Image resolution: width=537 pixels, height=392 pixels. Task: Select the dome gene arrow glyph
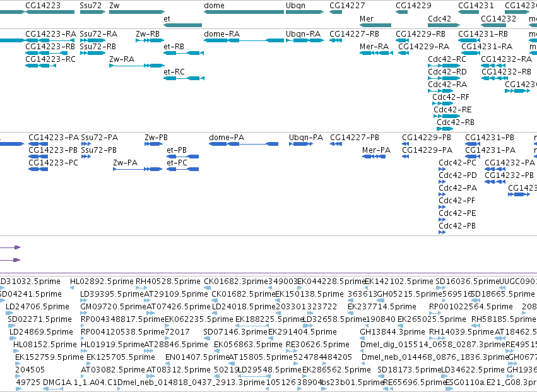[x=244, y=12]
